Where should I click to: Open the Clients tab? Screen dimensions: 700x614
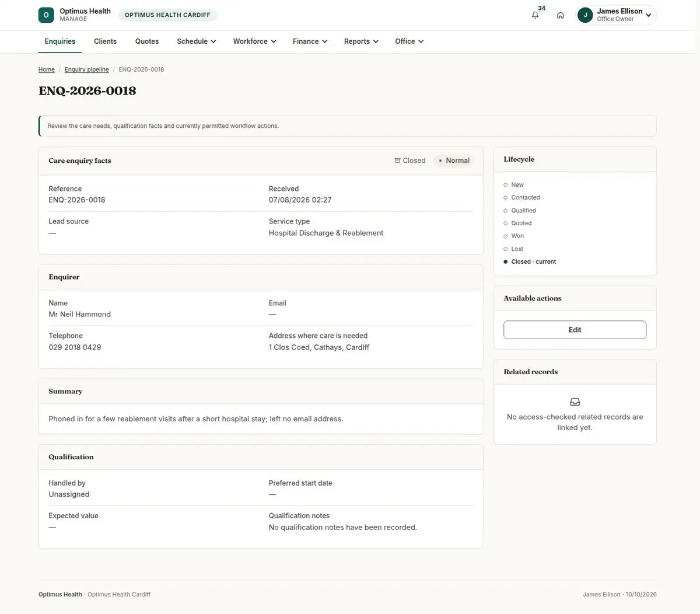pyautogui.click(x=105, y=41)
